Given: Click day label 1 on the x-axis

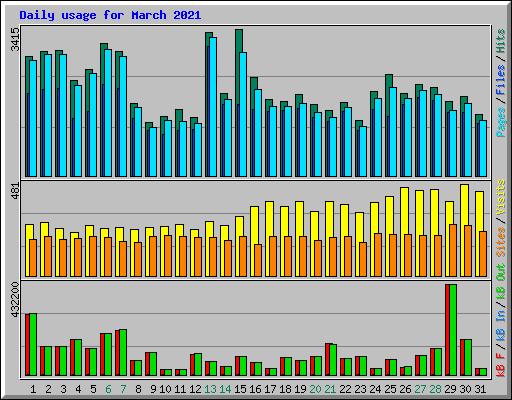Looking at the screenshot, I should pos(33,389).
